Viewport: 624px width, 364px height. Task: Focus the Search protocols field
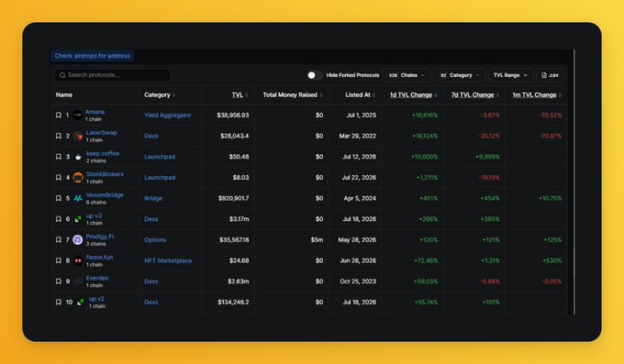(112, 75)
